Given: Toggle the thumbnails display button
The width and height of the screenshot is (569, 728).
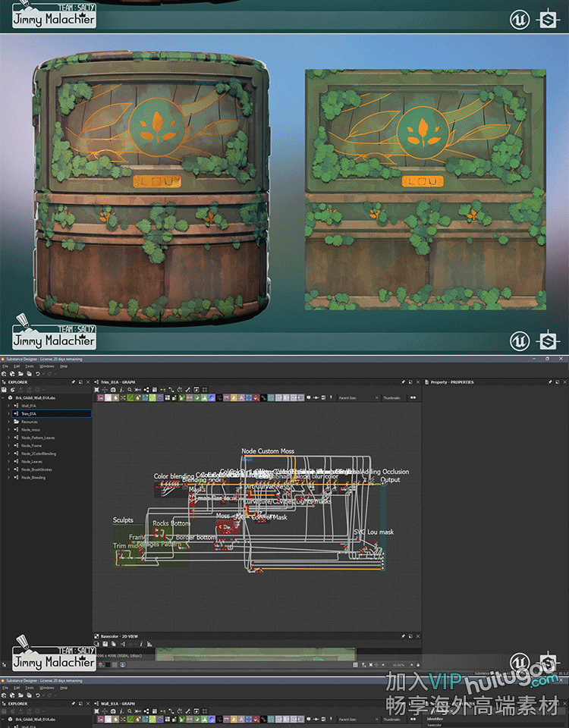Looking at the screenshot, I should click(413, 397).
